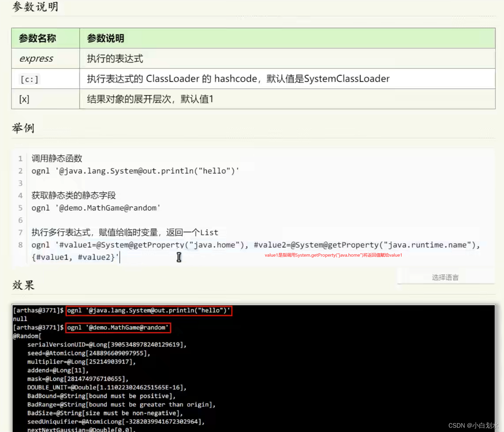Click terminal command ognl '@demo.MathGame@random'
This screenshot has width=504, height=432.
[x=118, y=328]
